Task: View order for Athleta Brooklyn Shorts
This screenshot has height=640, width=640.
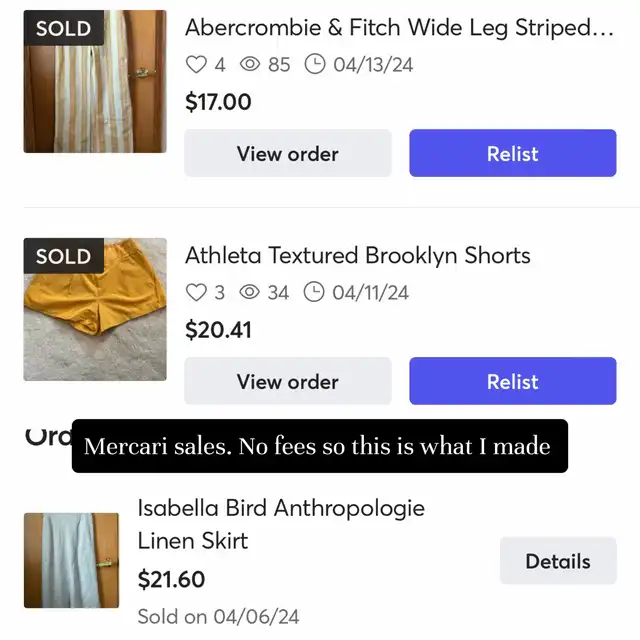Action: [288, 381]
